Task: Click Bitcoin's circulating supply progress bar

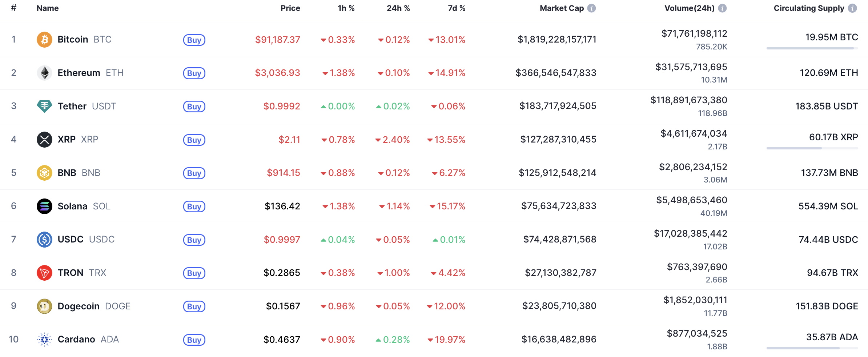Action: coord(812,48)
